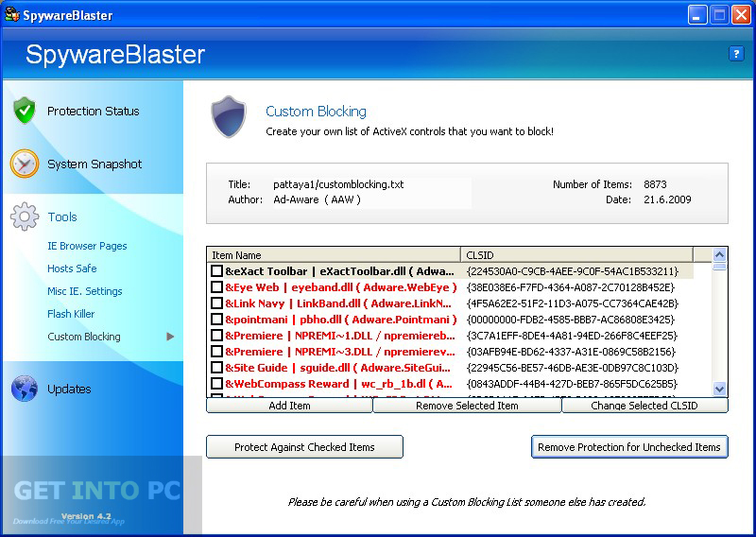Click Remove Selected Item button
The width and height of the screenshot is (756, 537).
click(467, 406)
